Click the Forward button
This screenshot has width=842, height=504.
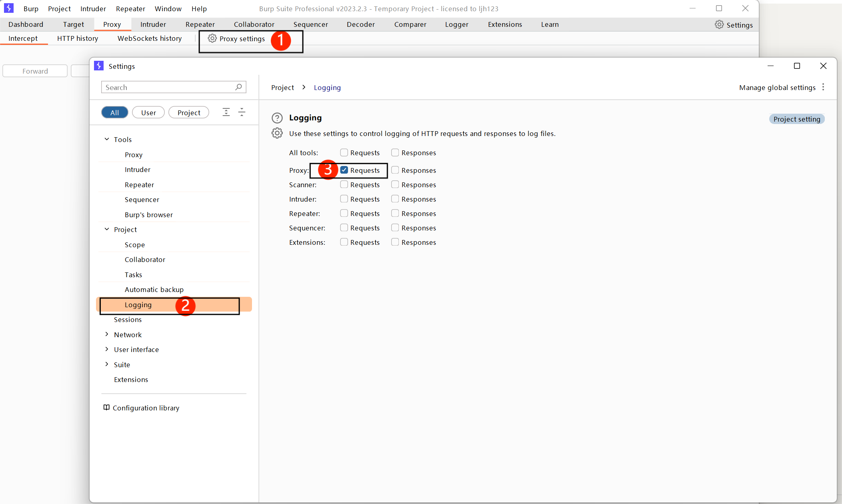(x=35, y=71)
